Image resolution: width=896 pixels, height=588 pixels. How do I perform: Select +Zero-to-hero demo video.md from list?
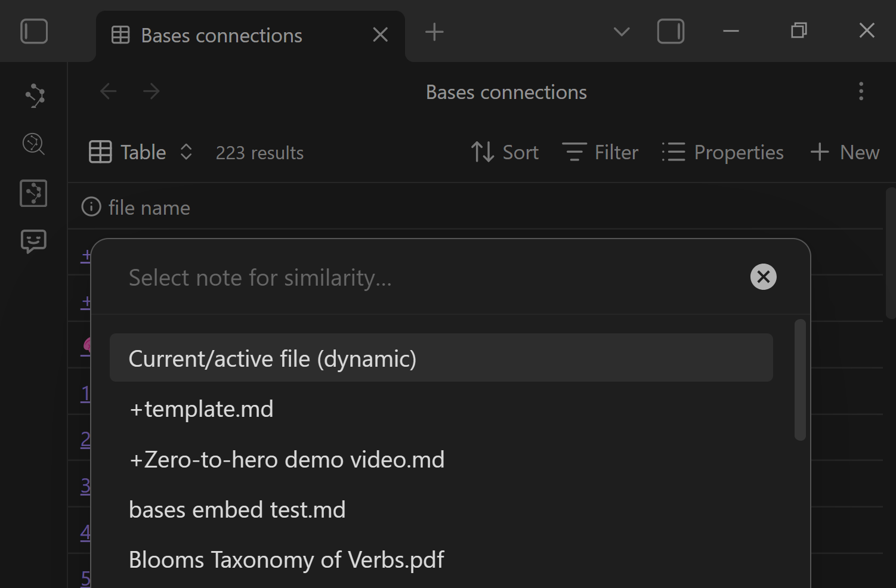click(x=286, y=460)
